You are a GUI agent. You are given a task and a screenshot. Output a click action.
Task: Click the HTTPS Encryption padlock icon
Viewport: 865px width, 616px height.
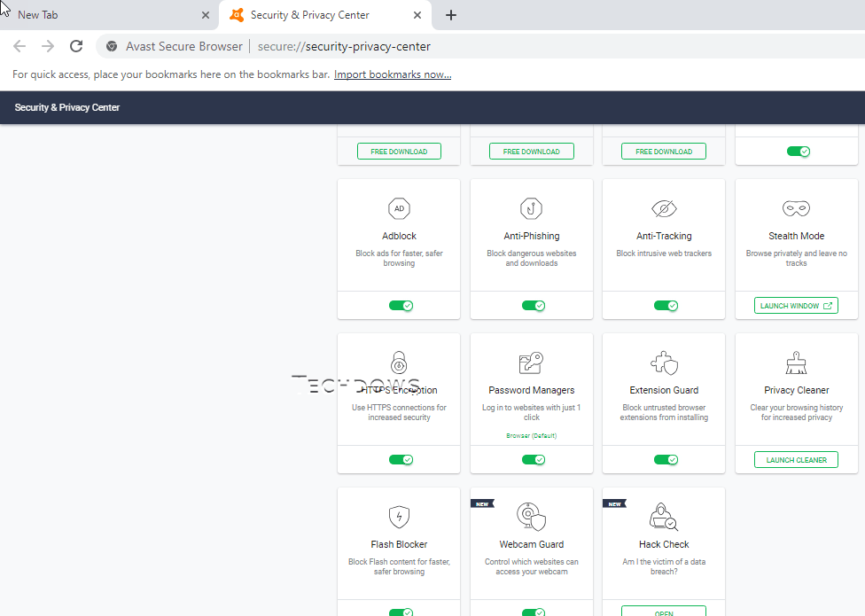point(399,363)
